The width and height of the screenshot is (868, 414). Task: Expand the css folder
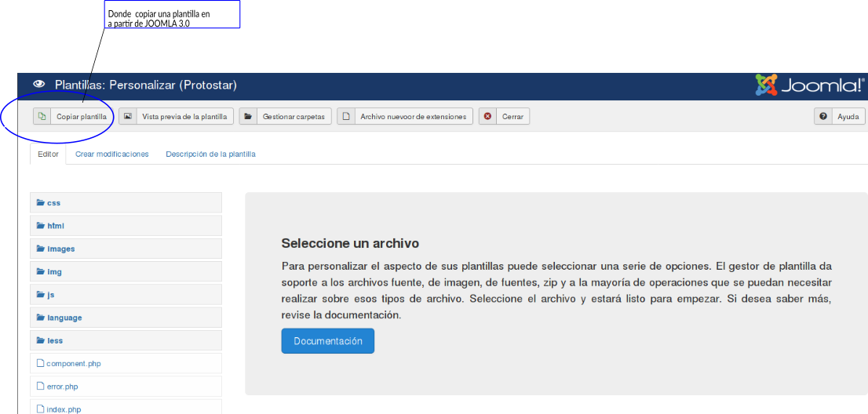[126, 203]
